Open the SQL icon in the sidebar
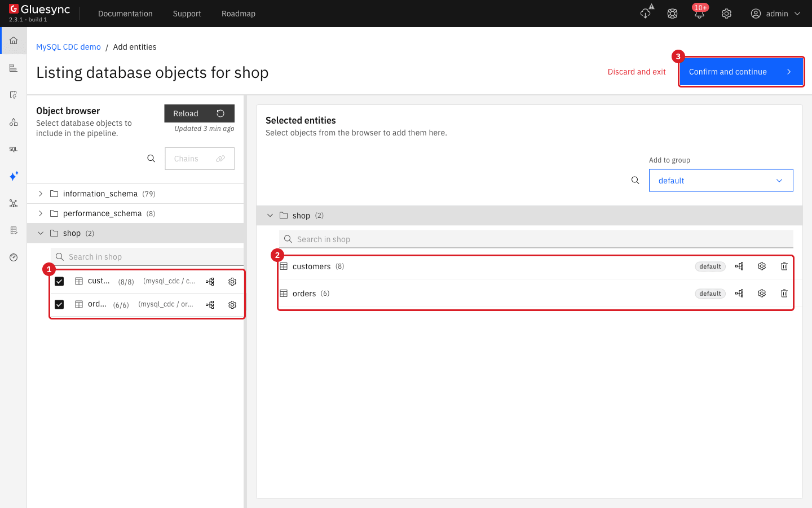 [14, 149]
